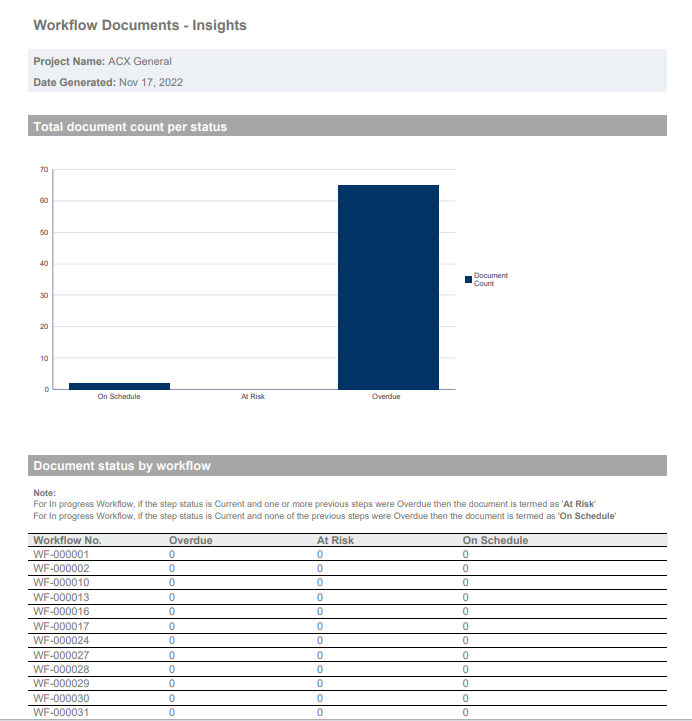Select the WF-000017 row label

[x=61, y=626]
